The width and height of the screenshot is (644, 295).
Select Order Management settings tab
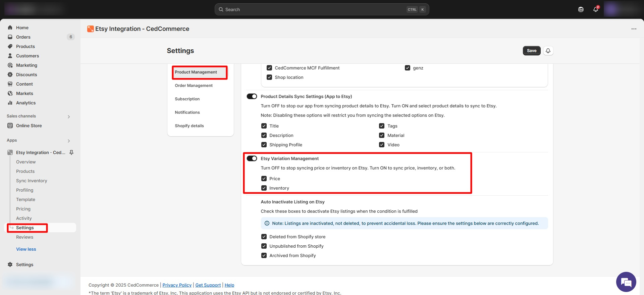[194, 86]
